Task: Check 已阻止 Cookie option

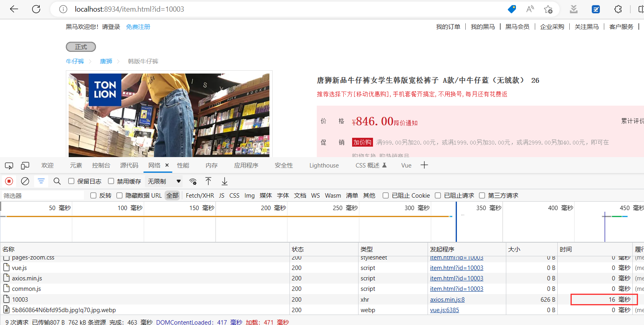Action: [385, 195]
